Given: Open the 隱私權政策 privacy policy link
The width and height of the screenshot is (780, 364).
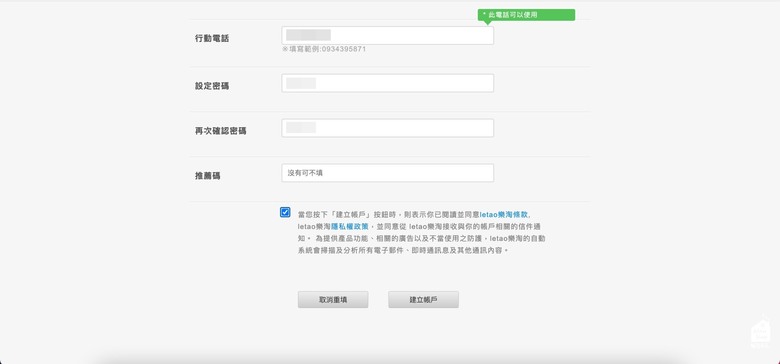Looking at the screenshot, I should coord(350,227).
